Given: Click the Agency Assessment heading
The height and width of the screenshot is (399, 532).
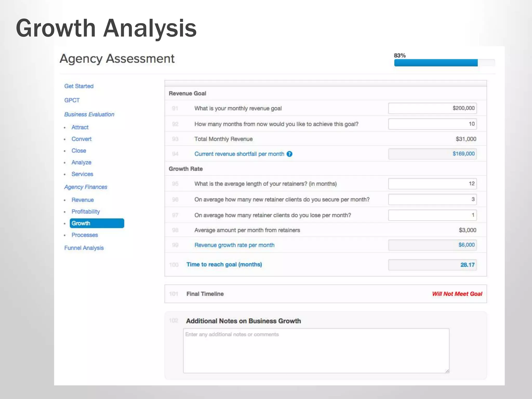Looking at the screenshot, I should coord(117,59).
